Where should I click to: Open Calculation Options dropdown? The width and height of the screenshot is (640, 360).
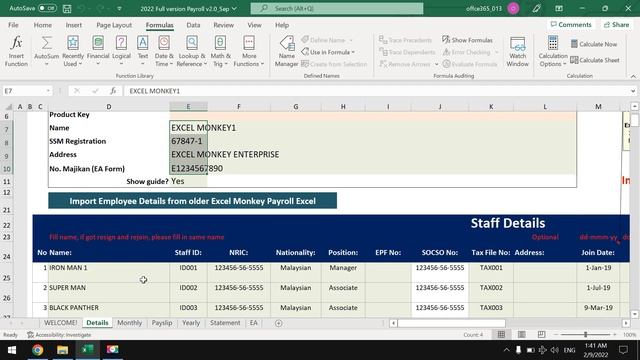coord(553,51)
